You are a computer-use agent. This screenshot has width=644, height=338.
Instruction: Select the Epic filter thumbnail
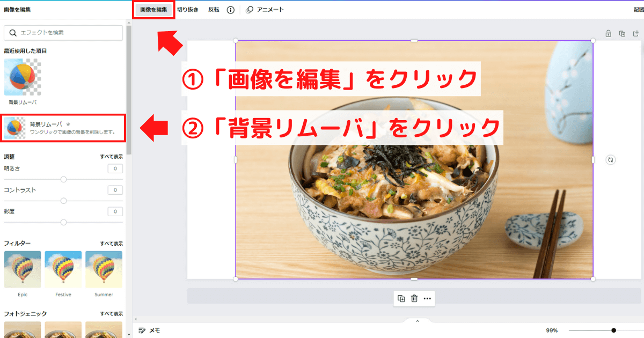23,269
